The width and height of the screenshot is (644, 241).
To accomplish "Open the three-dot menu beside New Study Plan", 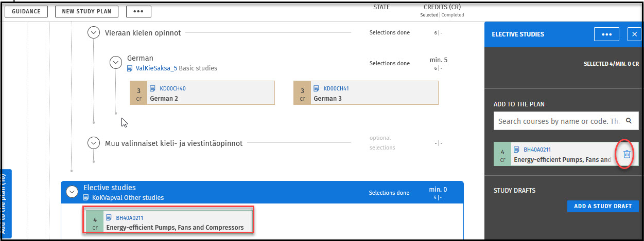I will pyautogui.click(x=138, y=11).
